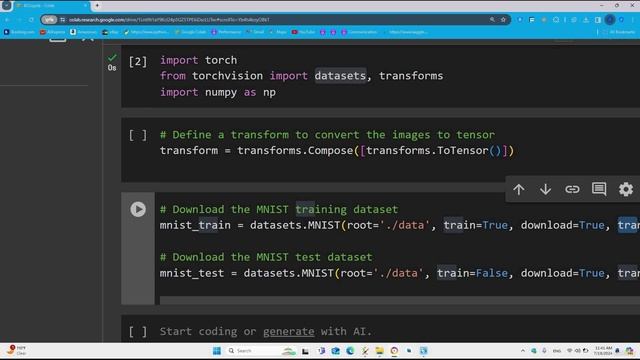This screenshot has height=360, width=640.
Task: Click the transform comment line
Action: click(327, 135)
